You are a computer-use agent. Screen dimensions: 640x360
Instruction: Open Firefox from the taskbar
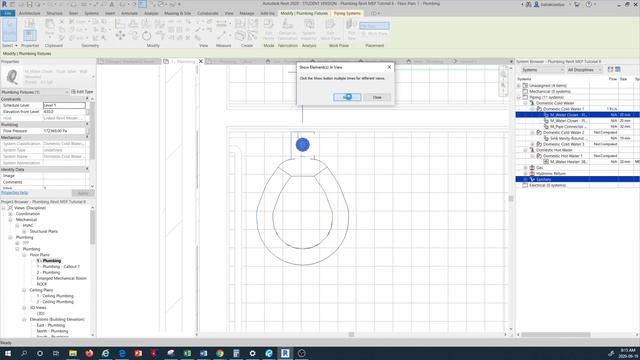tap(89, 353)
